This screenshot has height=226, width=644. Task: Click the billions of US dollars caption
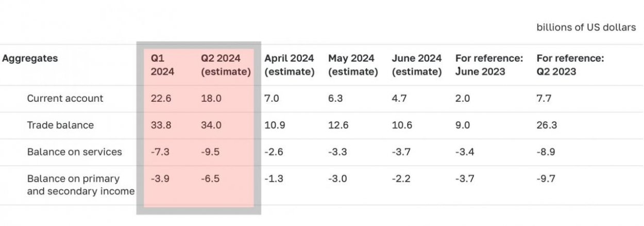(x=586, y=28)
